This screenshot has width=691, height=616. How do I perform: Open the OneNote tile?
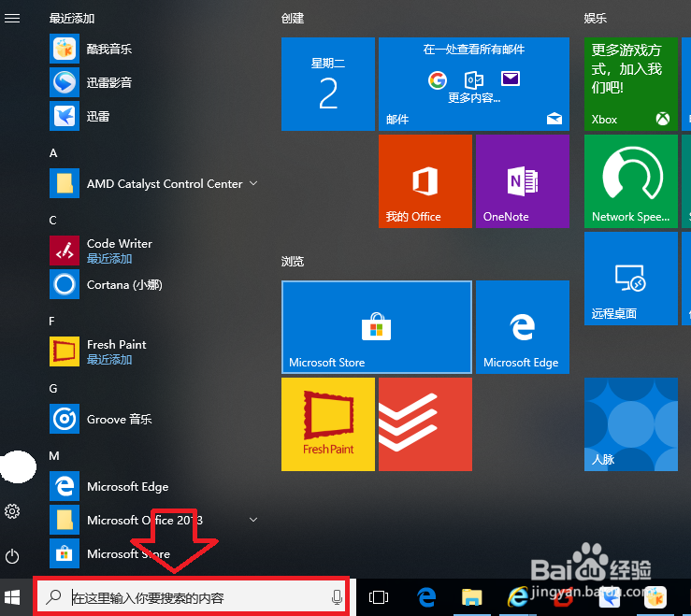[522, 181]
